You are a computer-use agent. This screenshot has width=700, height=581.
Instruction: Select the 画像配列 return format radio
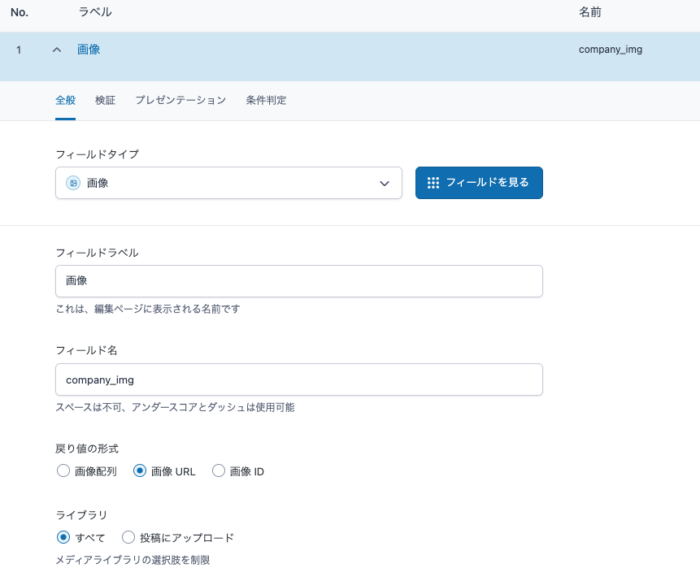click(x=64, y=471)
